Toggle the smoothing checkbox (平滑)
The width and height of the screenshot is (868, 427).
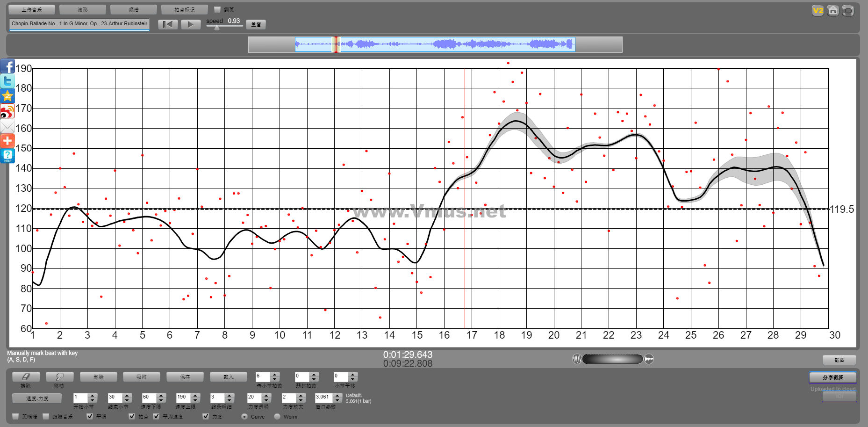click(x=90, y=416)
